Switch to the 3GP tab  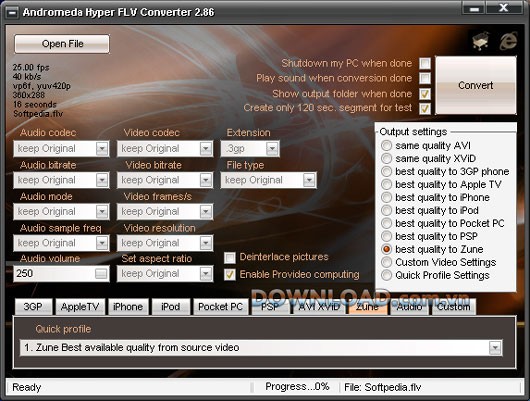[x=33, y=307]
